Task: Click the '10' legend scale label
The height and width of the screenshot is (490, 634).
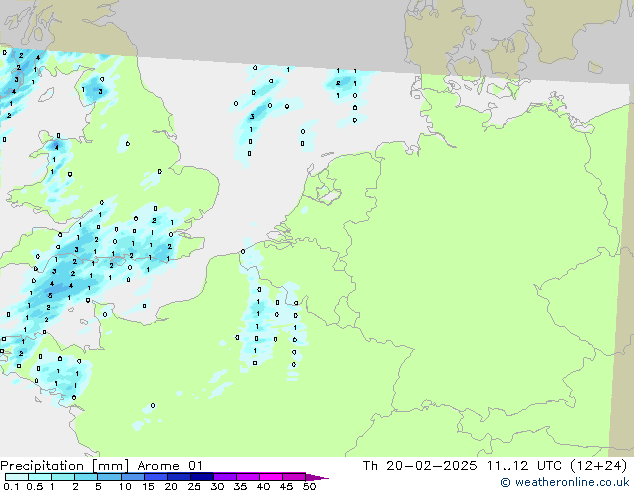Action: pyautogui.click(x=125, y=486)
